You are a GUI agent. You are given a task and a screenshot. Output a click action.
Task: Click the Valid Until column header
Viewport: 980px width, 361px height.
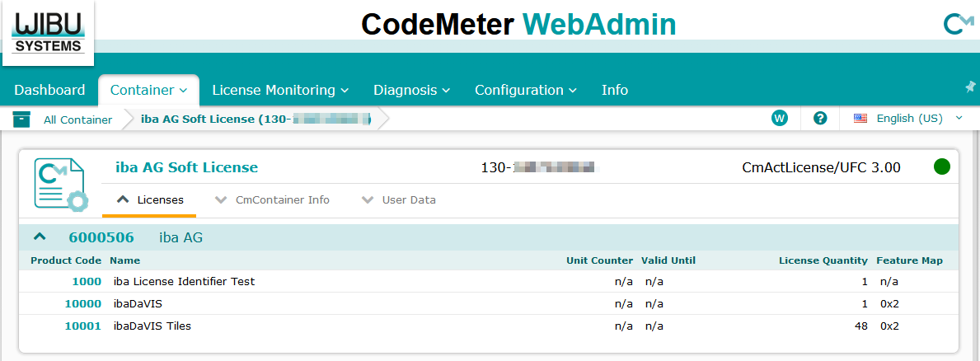click(668, 260)
